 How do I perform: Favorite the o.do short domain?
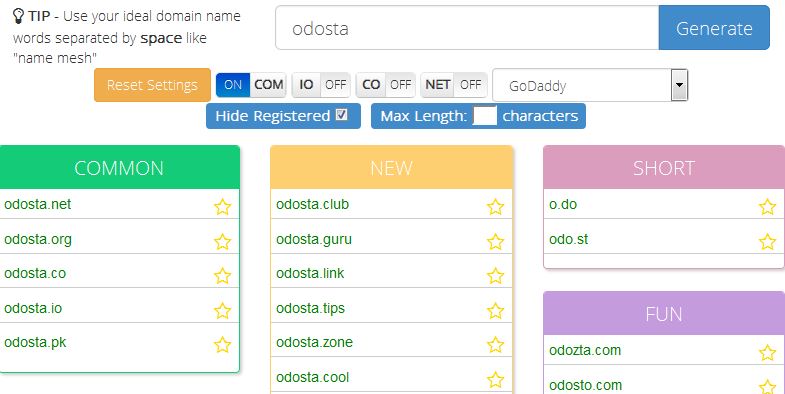[x=767, y=206]
